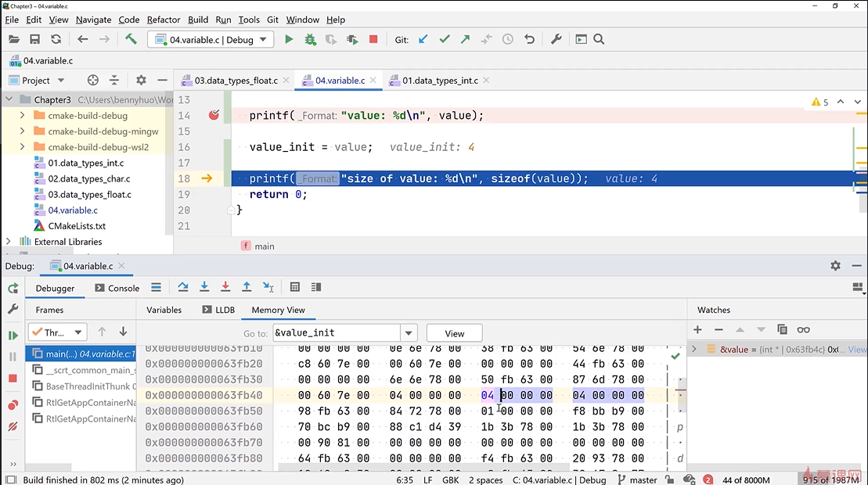Screen dimensions: 868x485
Task: Start debugging with the bug icon
Action: pyautogui.click(x=310, y=39)
